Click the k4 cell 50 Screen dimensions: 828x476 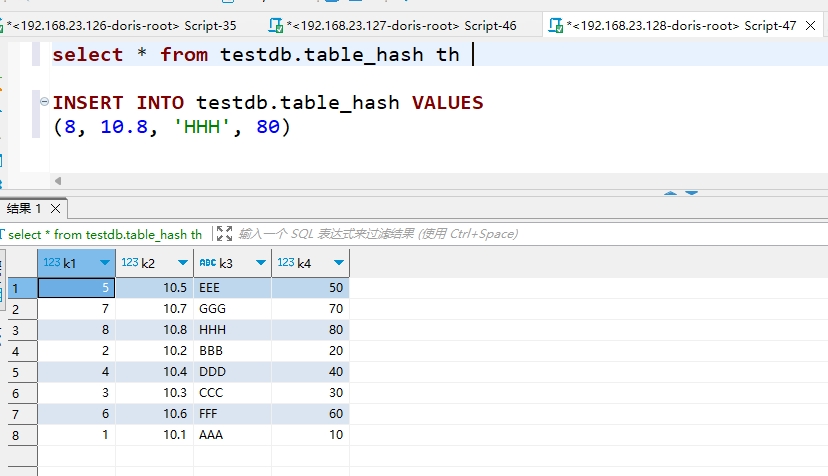[310, 288]
